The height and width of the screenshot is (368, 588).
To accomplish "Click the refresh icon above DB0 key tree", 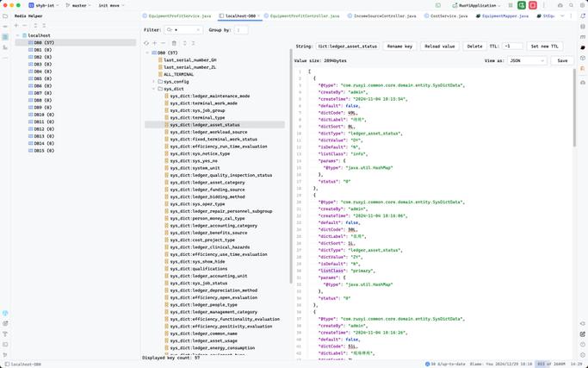I will (146, 44).
